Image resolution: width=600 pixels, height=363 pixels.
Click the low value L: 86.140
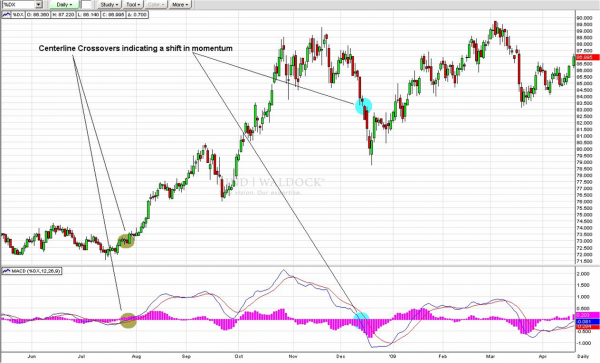89,15
